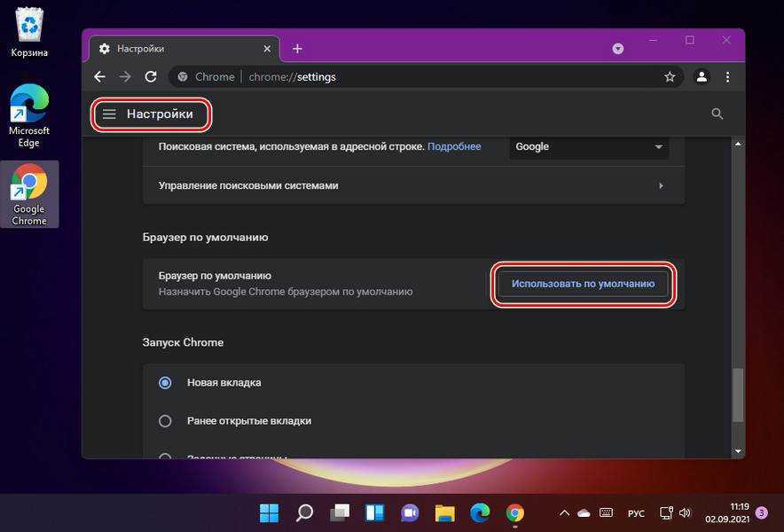The height and width of the screenshot is (532, 784).
Task: Click Назначить Google Chrome браузером description
Action: point(286,292)
